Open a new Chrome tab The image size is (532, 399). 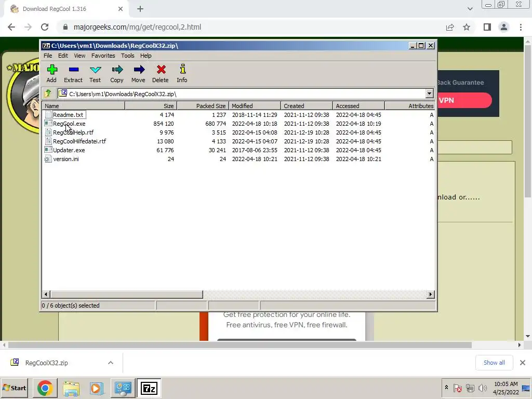(140, 9)
